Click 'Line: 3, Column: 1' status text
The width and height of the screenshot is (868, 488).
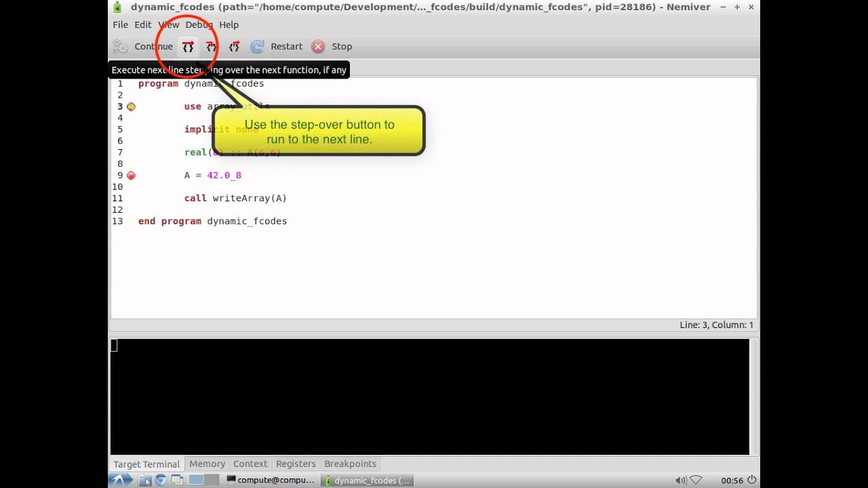(716, 325)
